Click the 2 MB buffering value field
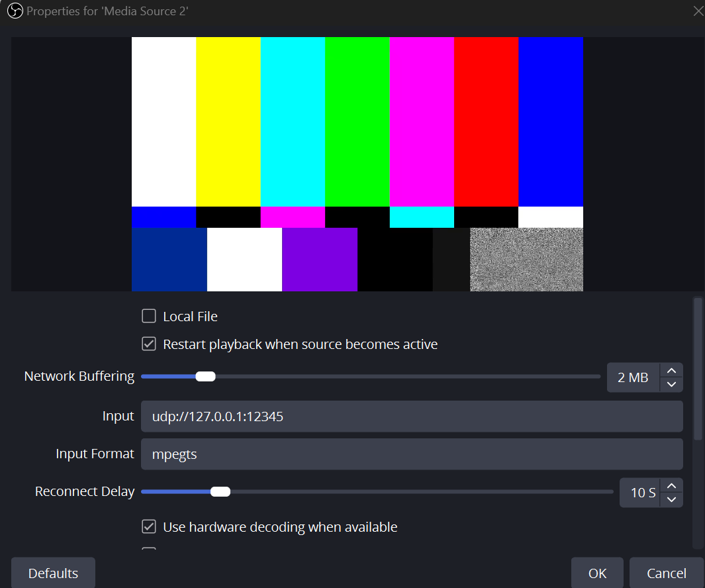The height and width of the screenshot is (588, 705). (633, 377)
